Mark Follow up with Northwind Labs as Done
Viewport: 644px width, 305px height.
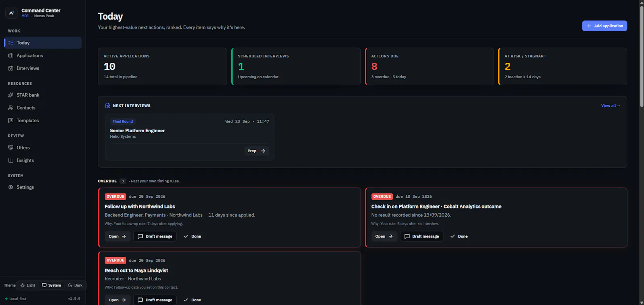pos(192,236)
